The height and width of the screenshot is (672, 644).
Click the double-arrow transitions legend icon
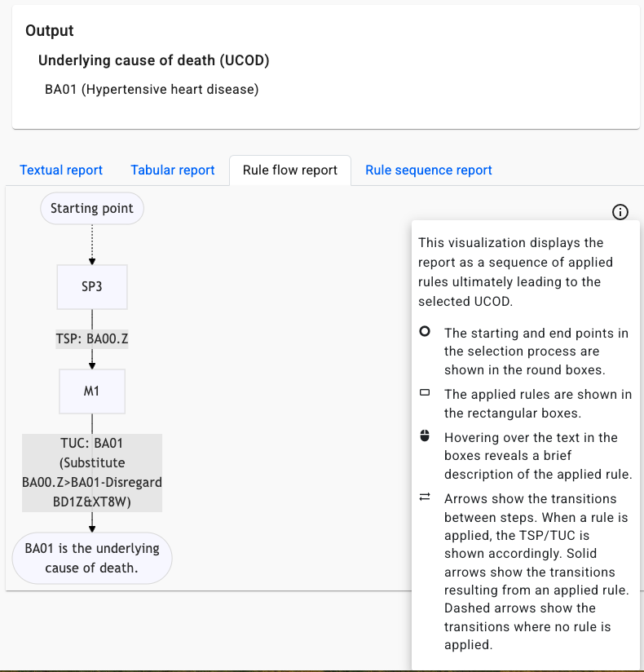(x=424, y=498)
